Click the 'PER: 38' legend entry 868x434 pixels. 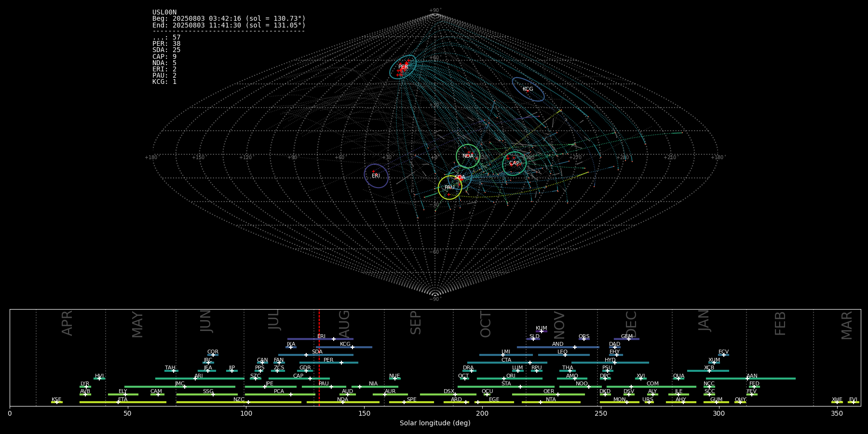(x=166, y=44)
